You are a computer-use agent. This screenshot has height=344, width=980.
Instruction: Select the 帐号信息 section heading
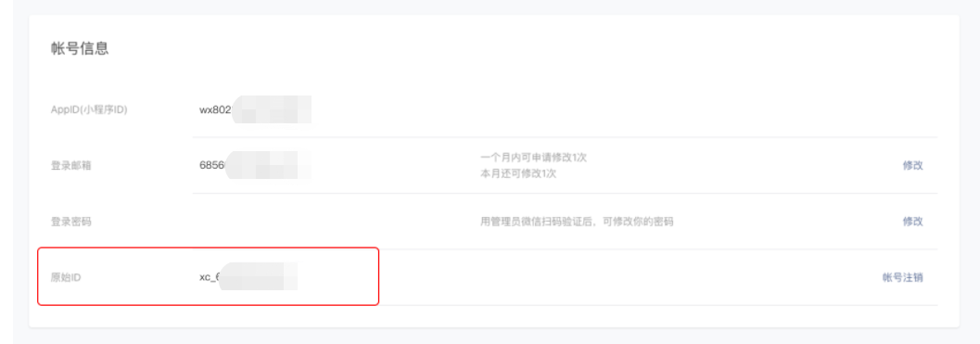80,49
